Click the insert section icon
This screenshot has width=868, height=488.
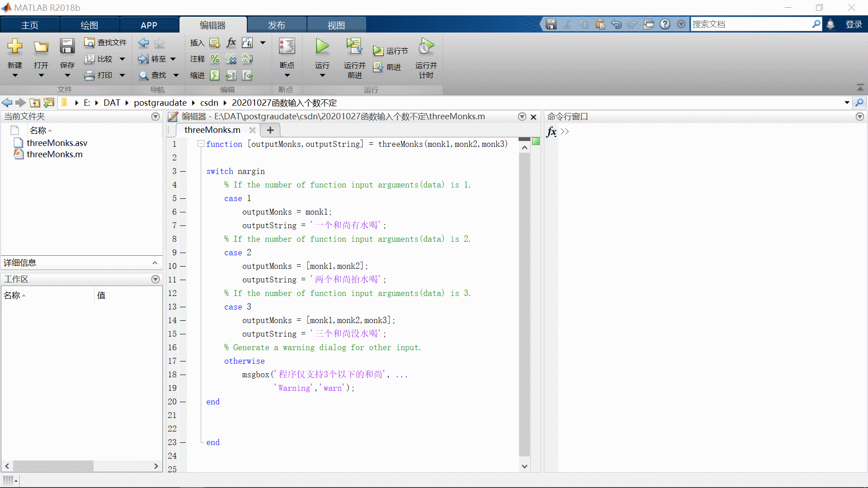tap(215, 42)
